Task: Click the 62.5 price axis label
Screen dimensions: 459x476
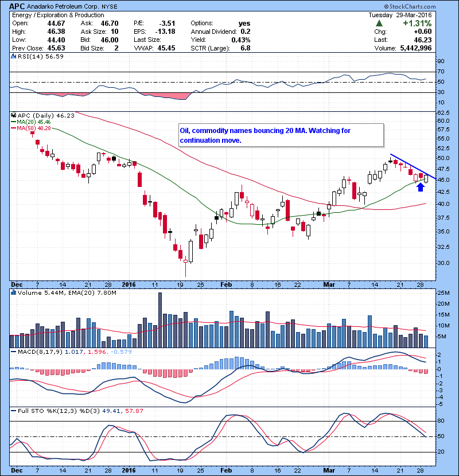Action: coord(444,112)
